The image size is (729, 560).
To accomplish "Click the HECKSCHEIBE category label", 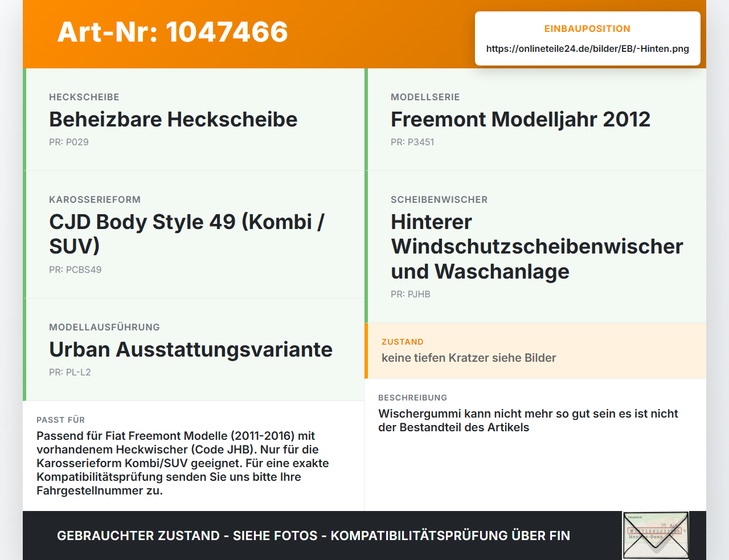I will coord(84,97).
